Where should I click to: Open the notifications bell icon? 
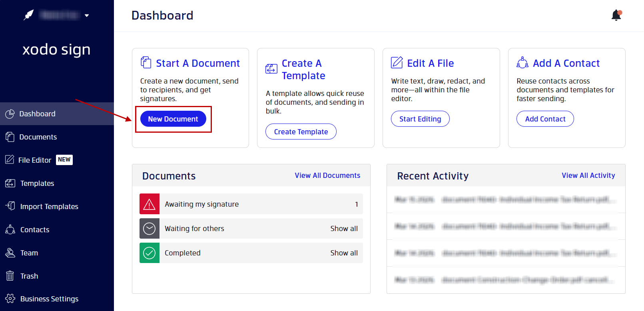point(617,15)
